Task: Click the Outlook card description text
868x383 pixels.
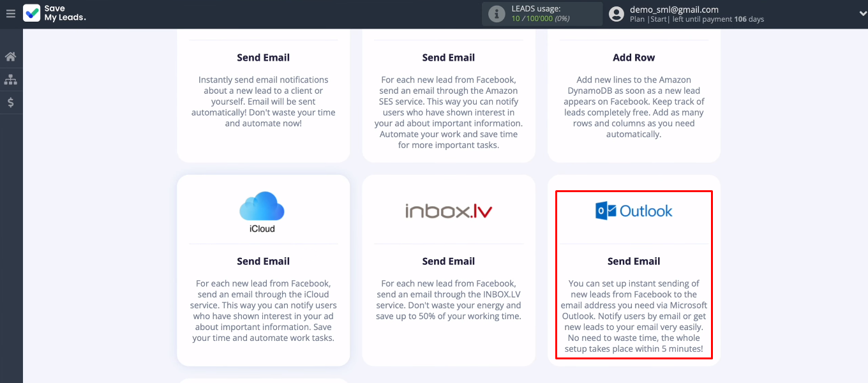Action: (634, 316)
